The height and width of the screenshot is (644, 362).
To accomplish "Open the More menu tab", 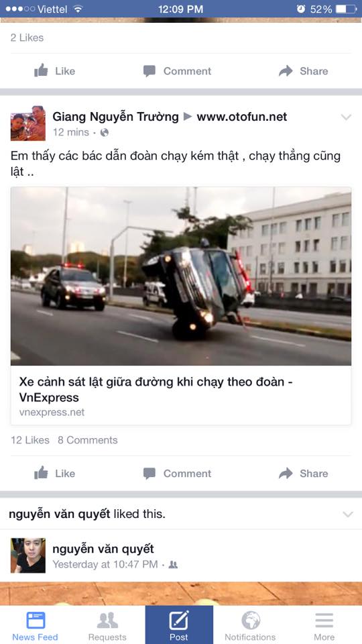I will [x=324, y=625].
